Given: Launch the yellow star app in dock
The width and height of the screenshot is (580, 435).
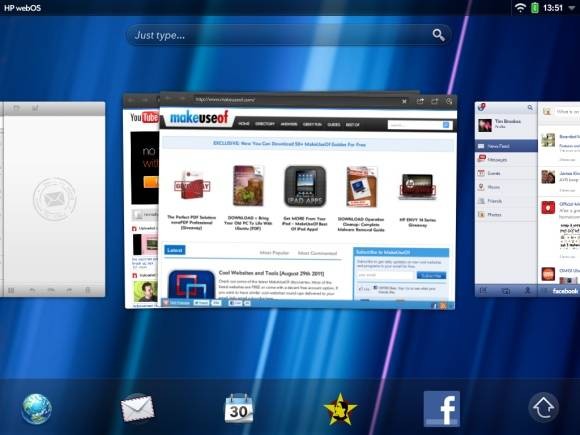Looking at the screenshot, I should point(340,409).
